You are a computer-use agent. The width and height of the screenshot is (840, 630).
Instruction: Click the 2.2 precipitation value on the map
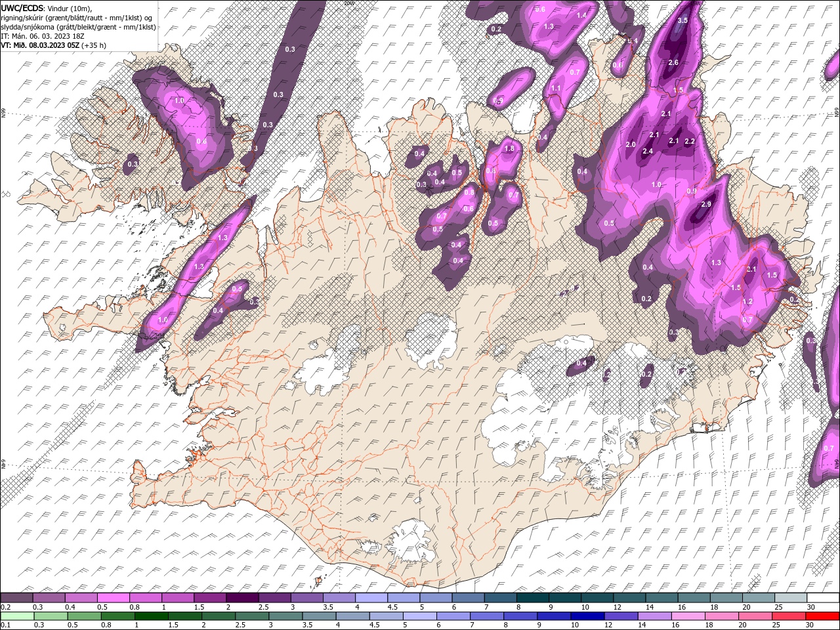click(690, 141)
